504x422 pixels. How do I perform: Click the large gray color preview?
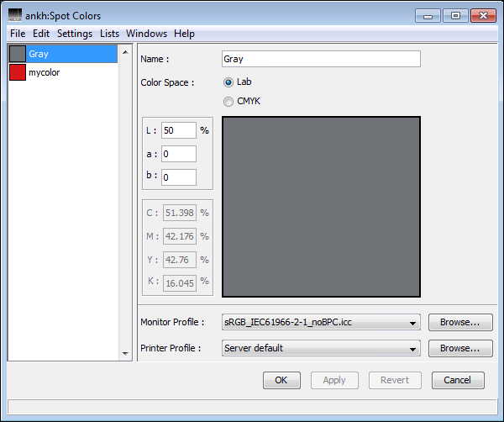[321, 207]
